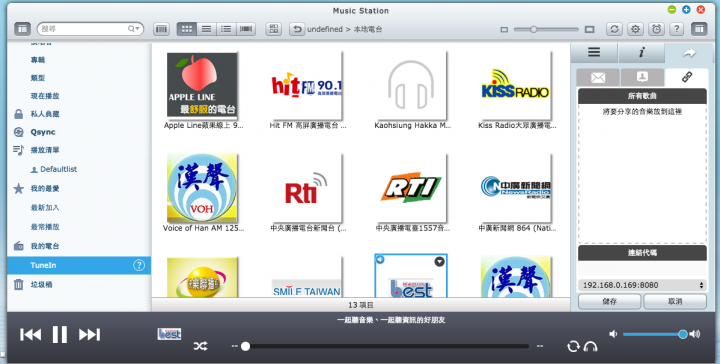Open 我的電台 in the sidebar
The image size is (720, 364).
(x=45, y=246)
